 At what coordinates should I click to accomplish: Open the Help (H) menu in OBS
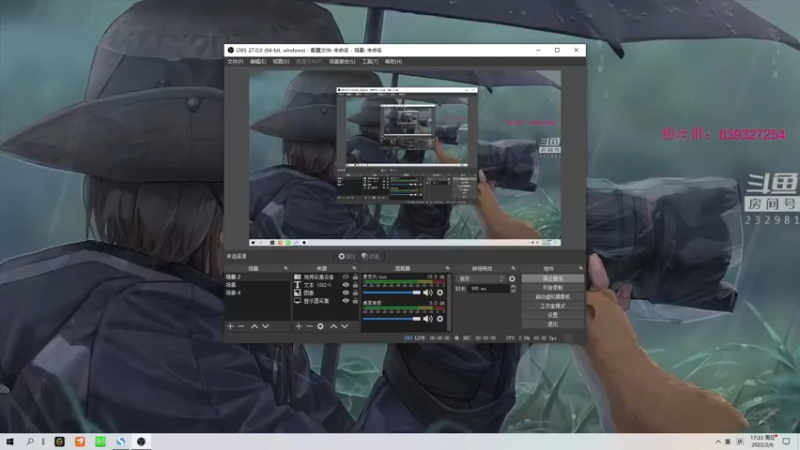pos(393,62)
